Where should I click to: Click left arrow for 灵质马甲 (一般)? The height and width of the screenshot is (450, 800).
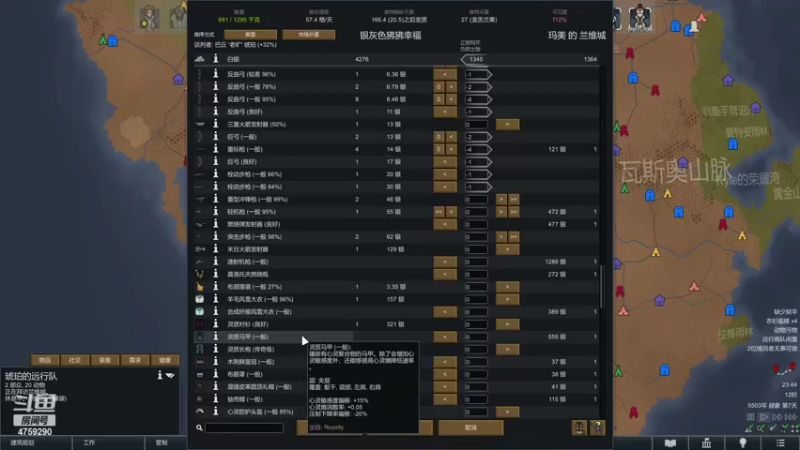click(445, 337)
